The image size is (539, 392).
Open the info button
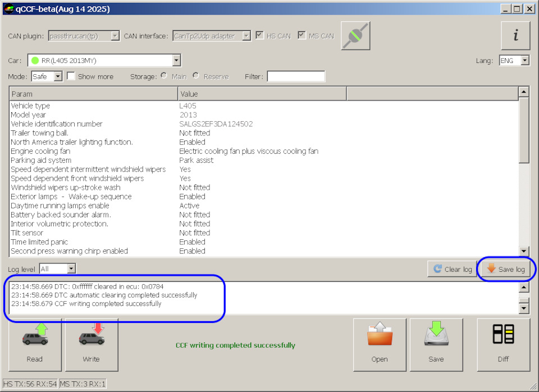pyautogui.click(x=515, y=36)
